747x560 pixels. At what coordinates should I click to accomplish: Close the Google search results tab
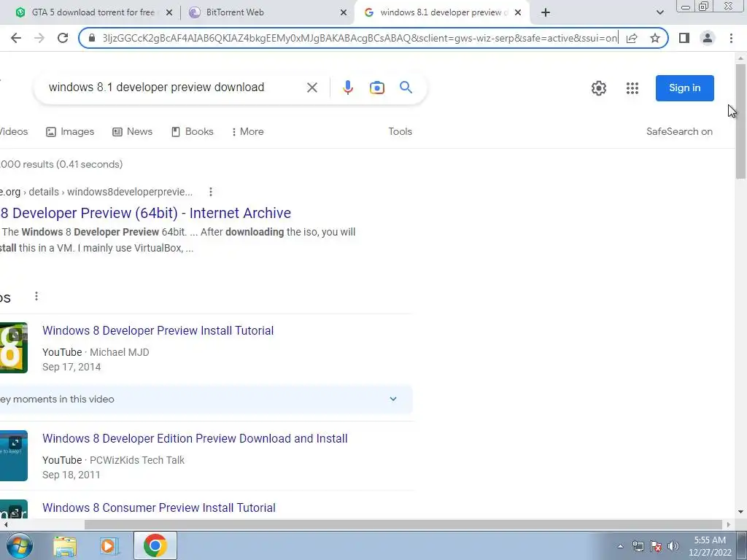[x=518, y=13]
